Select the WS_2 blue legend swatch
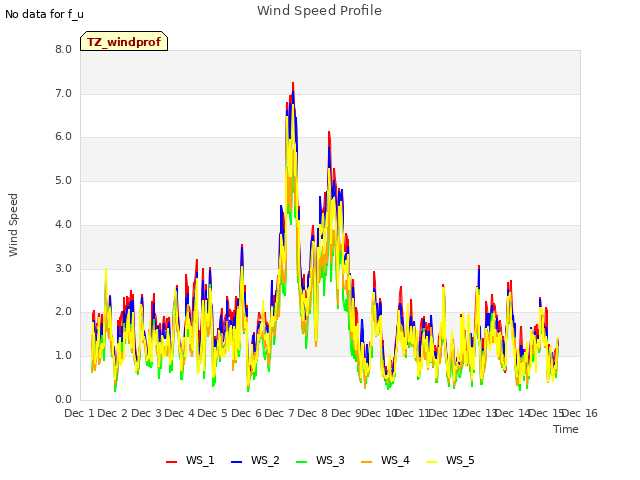This screenshot has width=640, height=480. pyautogui.click(x=236, y=461)
